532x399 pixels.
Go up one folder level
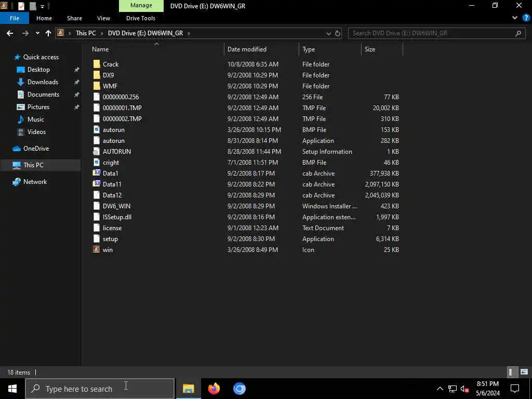[x=48, y=33]
